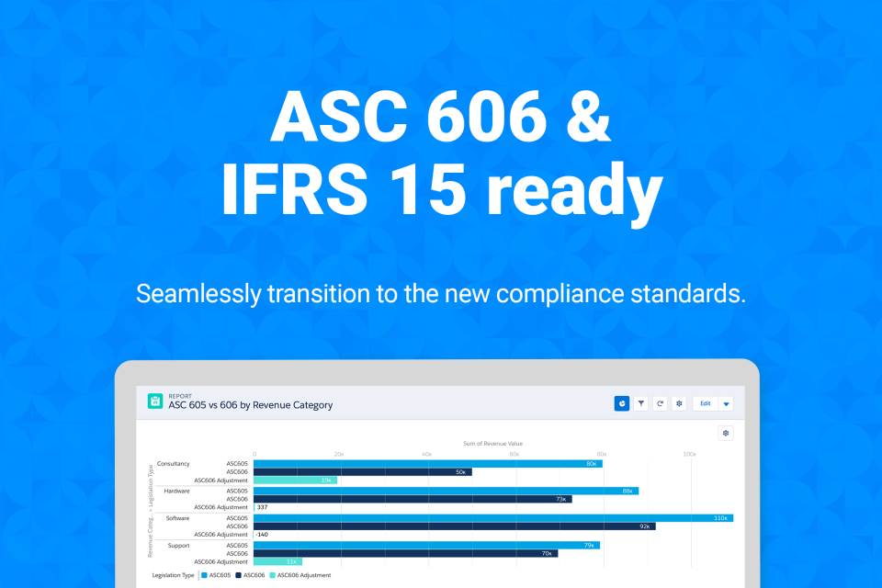This screenshot has height=588, width=882.
Task: Toggle the ASC606 legend entry
Action: pyautogui.click(x=254, y=575)
